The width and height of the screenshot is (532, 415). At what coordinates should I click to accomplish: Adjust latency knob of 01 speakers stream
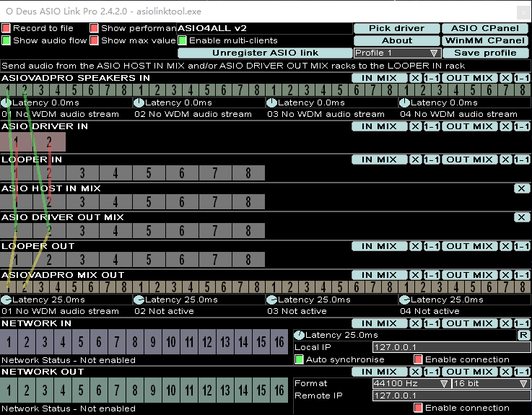[x=6, y=102]
